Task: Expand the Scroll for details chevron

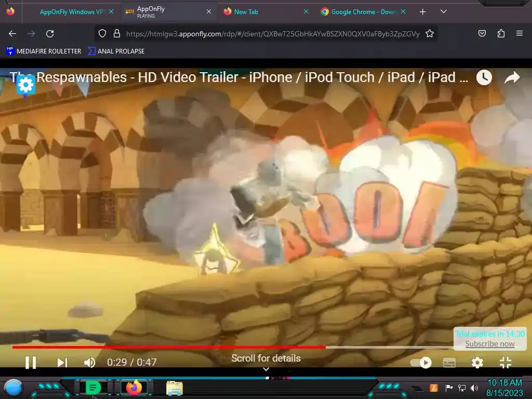Action: click(x=266, y=369)
